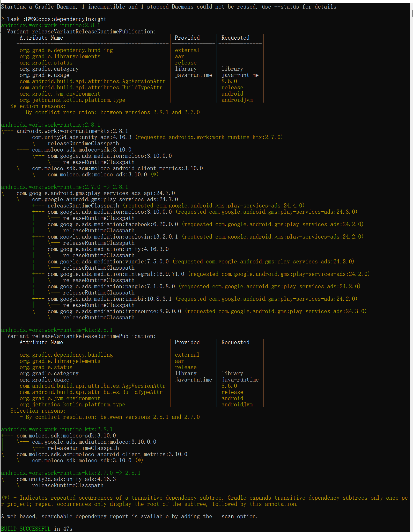413x532 pixels.
Task: Click the mediation:facebook:6.20.0.0 dependency entry
Action: tap(113, 224)
